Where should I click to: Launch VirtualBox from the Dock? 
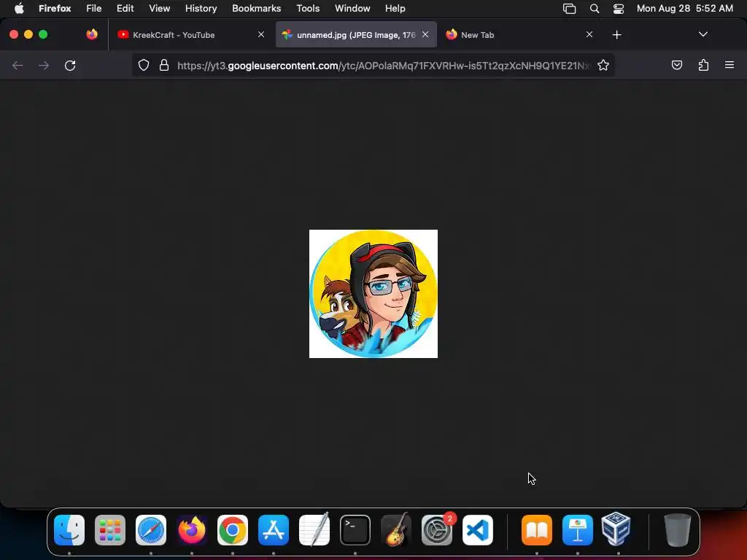616,529
